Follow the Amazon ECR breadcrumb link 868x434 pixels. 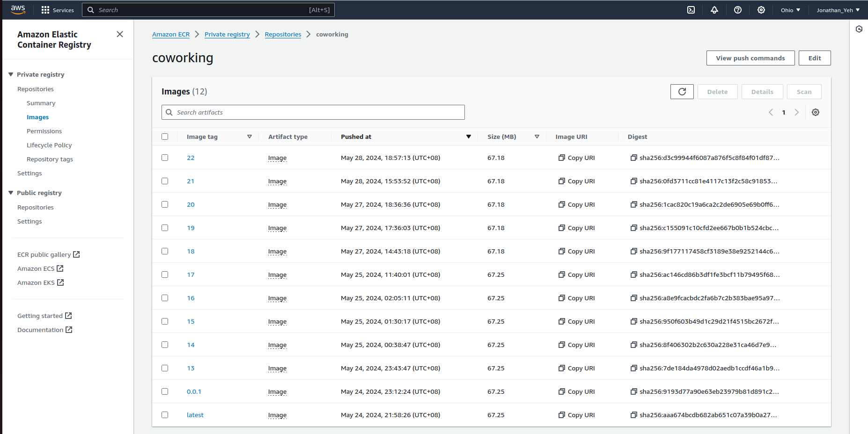171,34
